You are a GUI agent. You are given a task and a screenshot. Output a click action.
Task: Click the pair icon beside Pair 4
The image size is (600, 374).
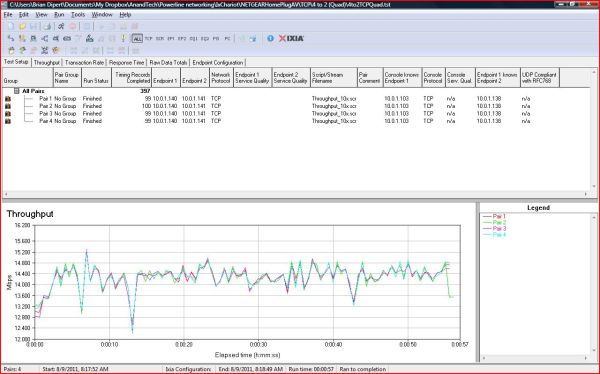[8, 121]
